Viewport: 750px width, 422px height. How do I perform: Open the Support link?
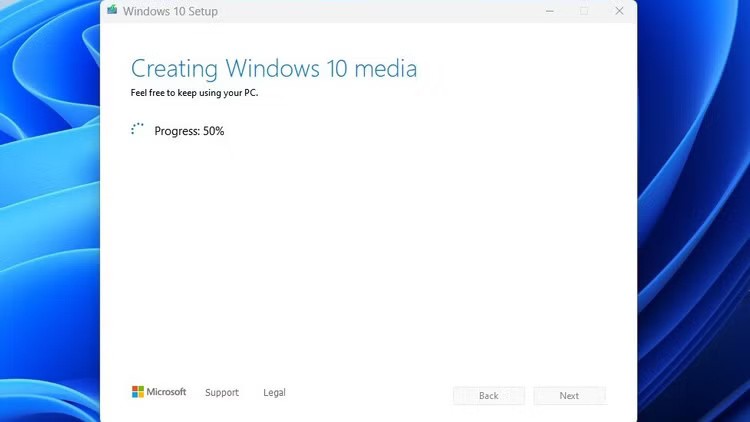222,393
